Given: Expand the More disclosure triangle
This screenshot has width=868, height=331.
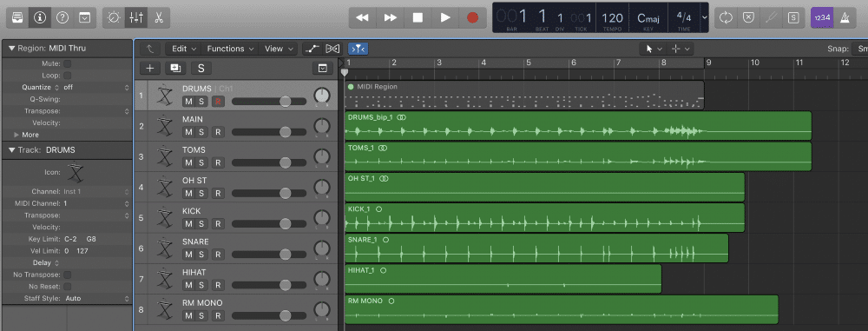Looking at the screenshot, I should point(16,135).
